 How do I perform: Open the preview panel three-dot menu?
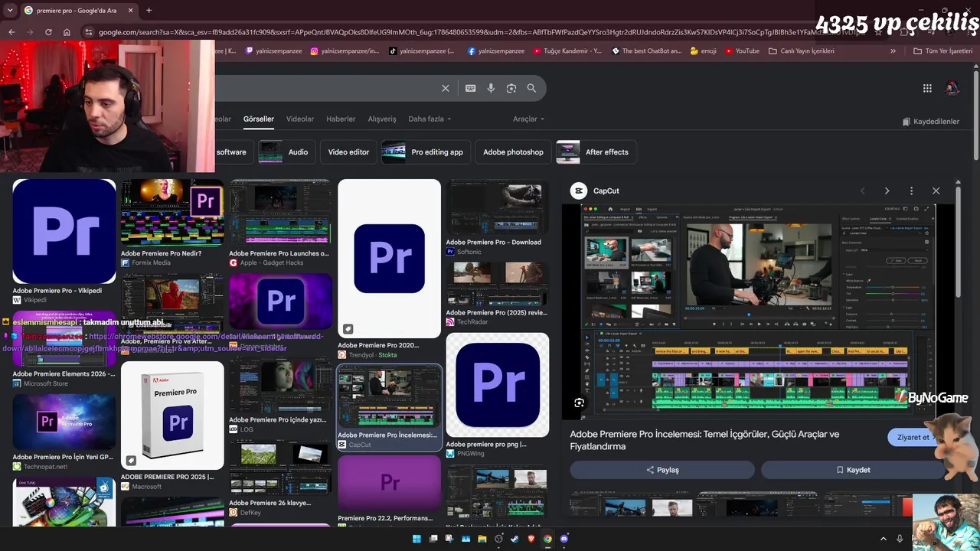(x=911, y=191)
